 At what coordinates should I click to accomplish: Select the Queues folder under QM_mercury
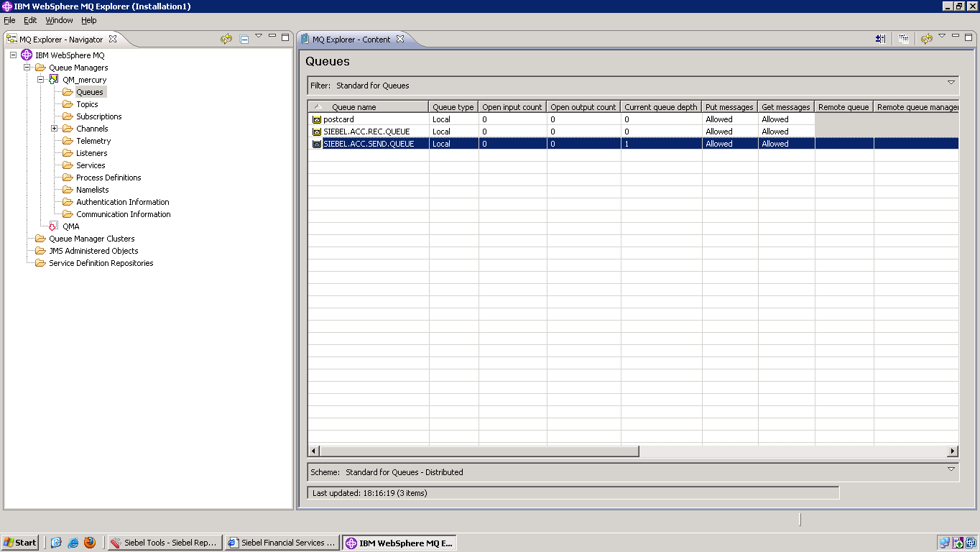pyautogui.click(x=89, y=92)
